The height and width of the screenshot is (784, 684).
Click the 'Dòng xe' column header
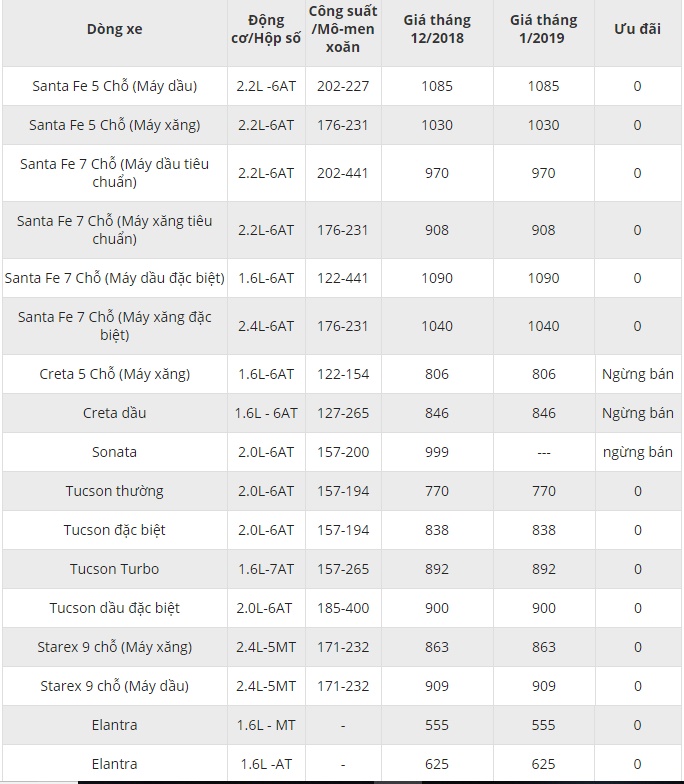[x=114, y=29]
